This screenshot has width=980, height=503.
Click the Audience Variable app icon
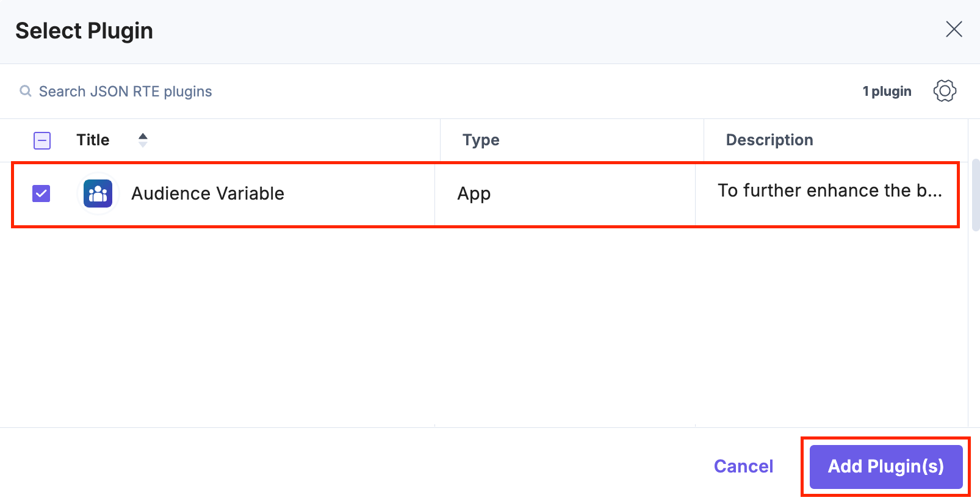click(x=98, y=194)
